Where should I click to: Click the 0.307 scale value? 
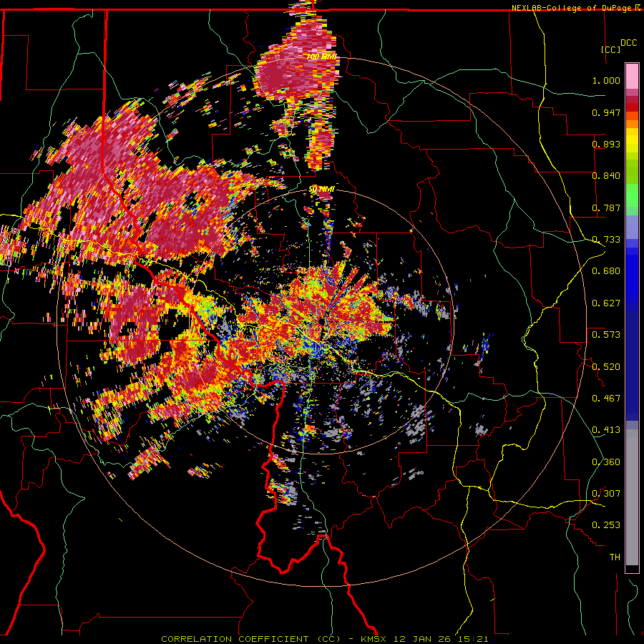coord(606,494)
